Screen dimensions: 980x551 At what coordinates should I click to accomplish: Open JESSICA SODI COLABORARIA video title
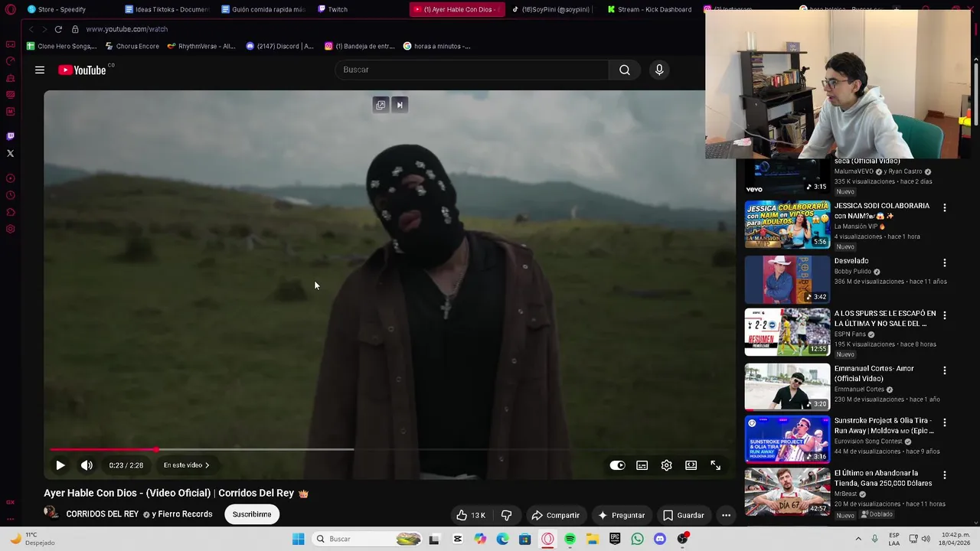click(882, 210)
